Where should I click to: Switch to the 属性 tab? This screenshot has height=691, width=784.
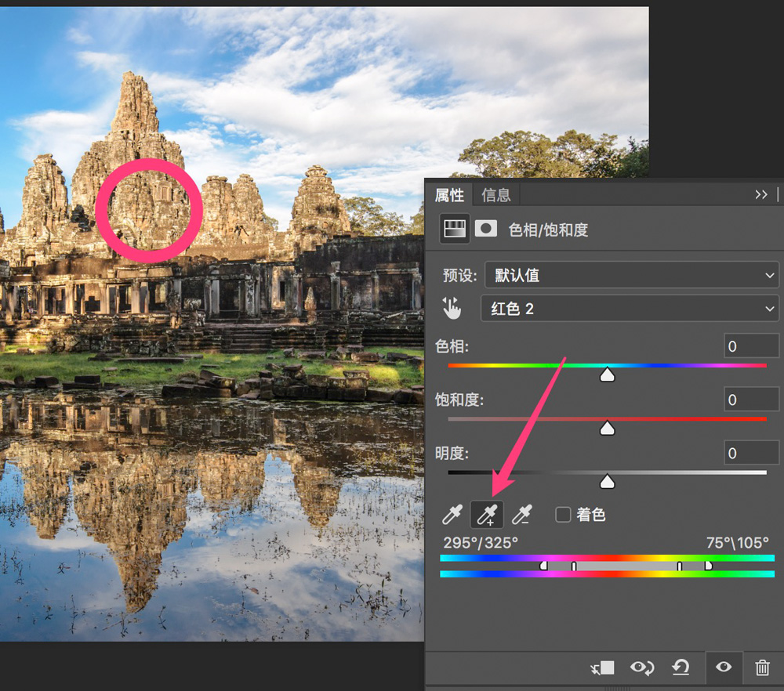point(449,195)
